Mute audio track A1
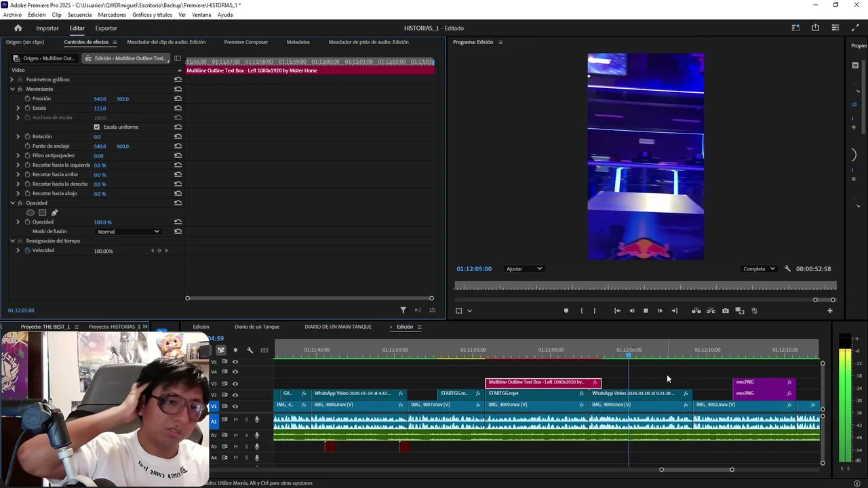 click(x=235, y=420)
